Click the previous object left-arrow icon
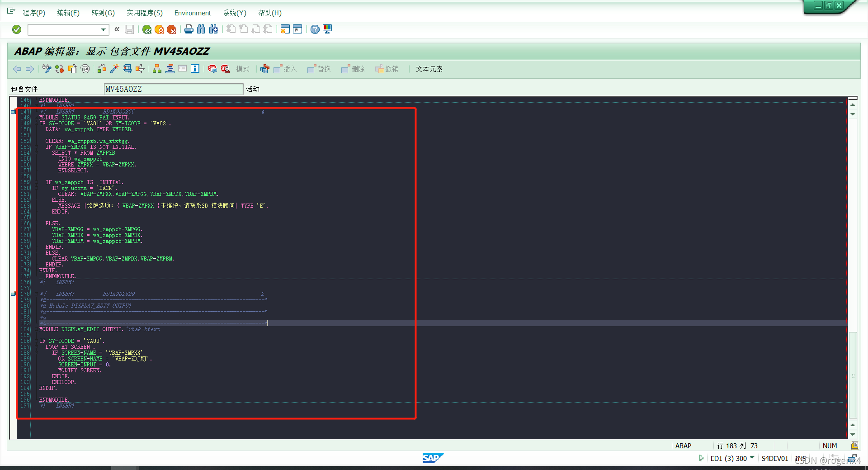Screen dimensions: 868x470 pos(17,69)
